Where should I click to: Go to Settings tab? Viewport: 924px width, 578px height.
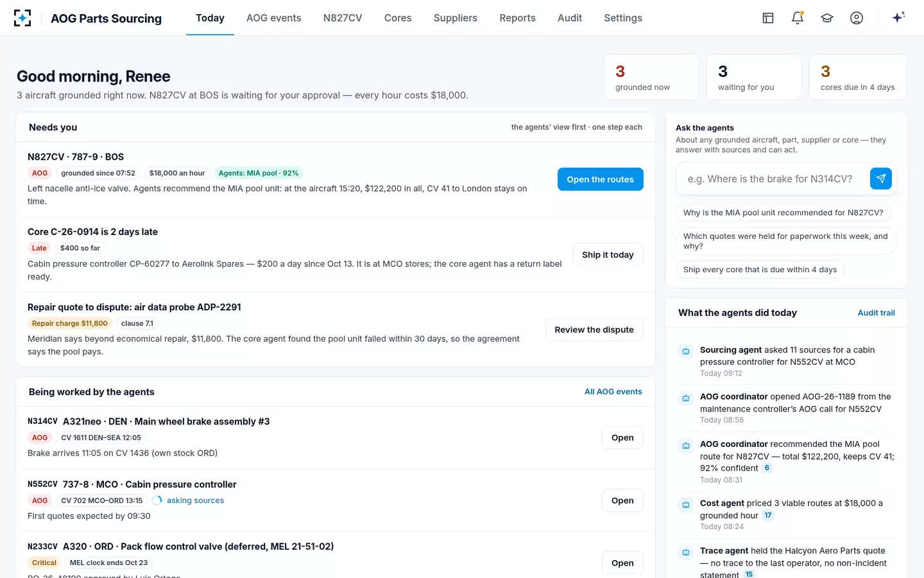coord(623,18)
